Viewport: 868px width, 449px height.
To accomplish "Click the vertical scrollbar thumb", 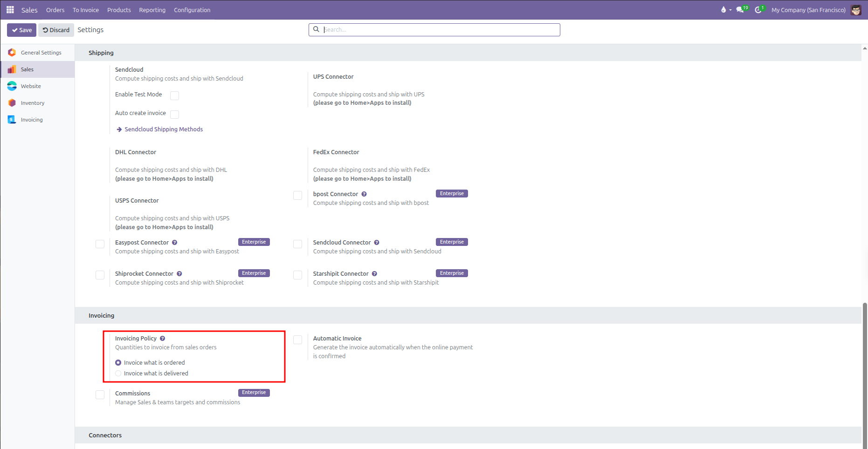I will [x=865, y=375].
